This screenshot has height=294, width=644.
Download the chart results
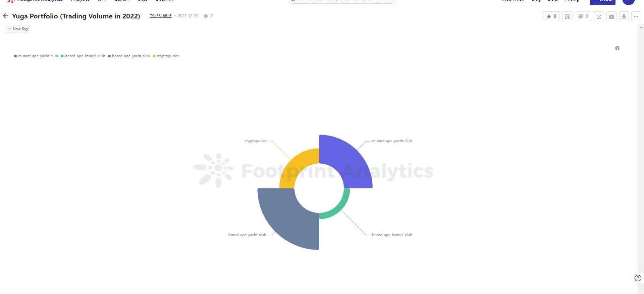624,16
